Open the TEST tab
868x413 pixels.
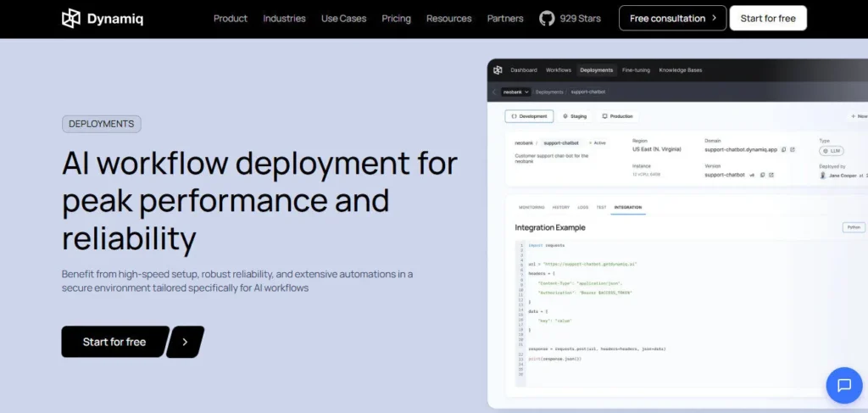(601, 207)
